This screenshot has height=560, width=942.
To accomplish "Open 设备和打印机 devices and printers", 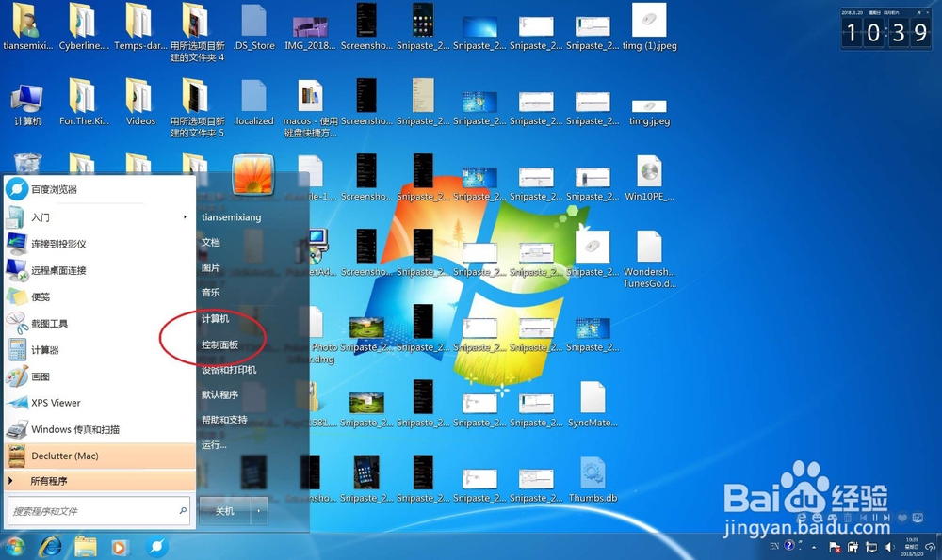I will 229,370.
